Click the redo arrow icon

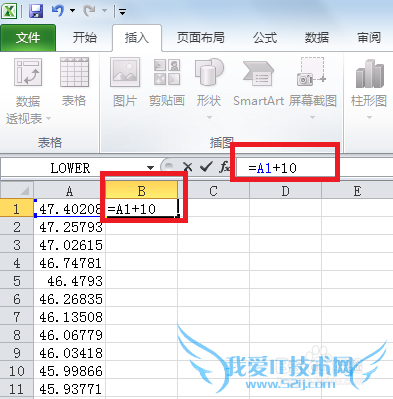point(89,11)
